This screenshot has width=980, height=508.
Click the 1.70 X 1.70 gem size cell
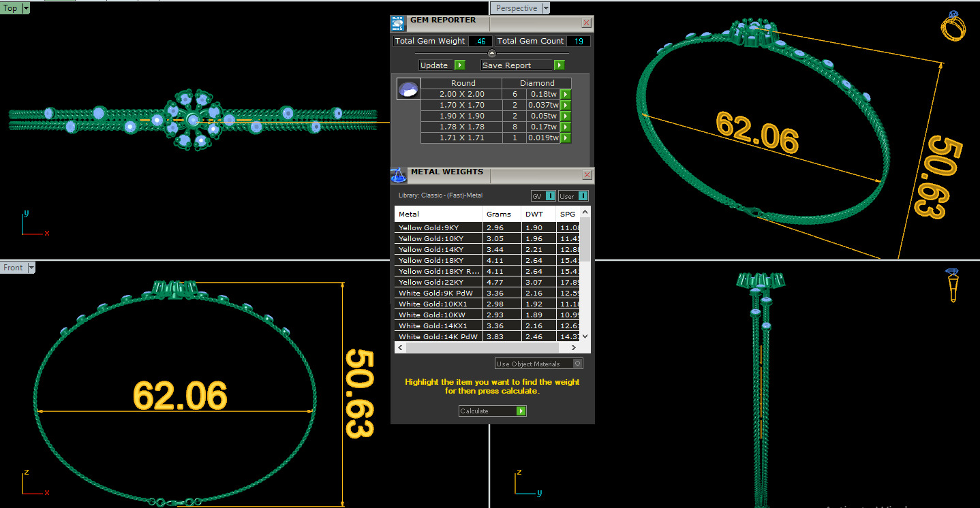point(461,105)
